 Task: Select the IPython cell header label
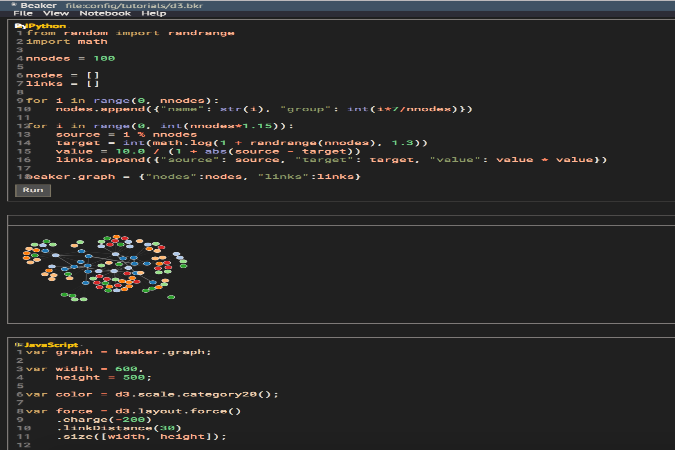coord(45,25)
